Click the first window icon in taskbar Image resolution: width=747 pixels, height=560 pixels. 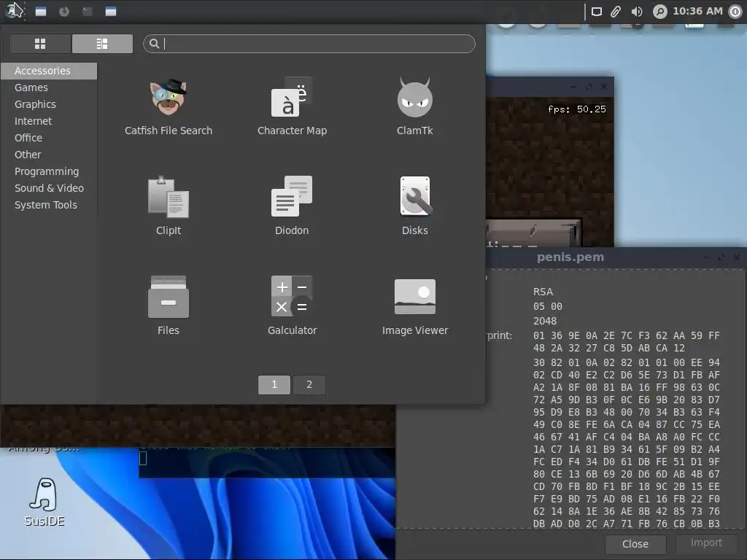point(41,12)
